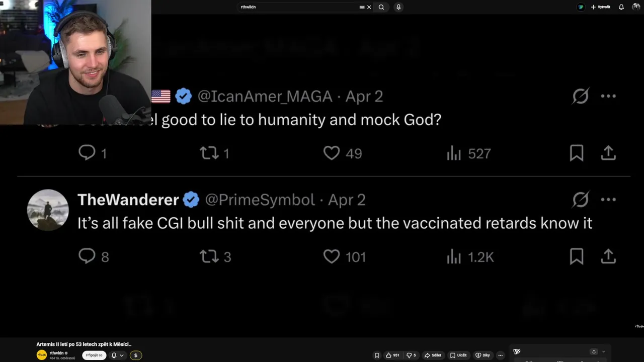This screenshot has width=644, height=362.
Task: Click the dollar sign super thanks icon
Action: (135, 355)
